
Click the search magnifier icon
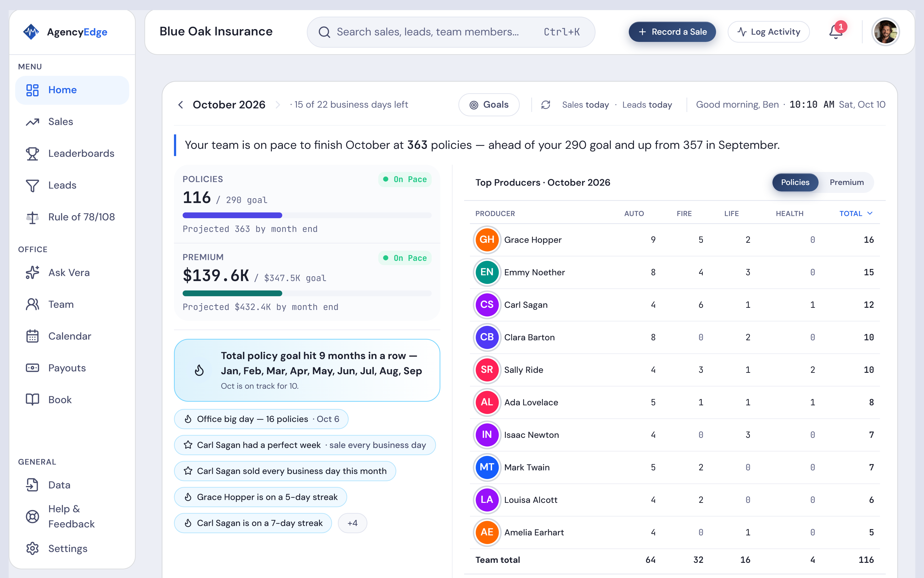pyautogui.click(x=324, y=32)
